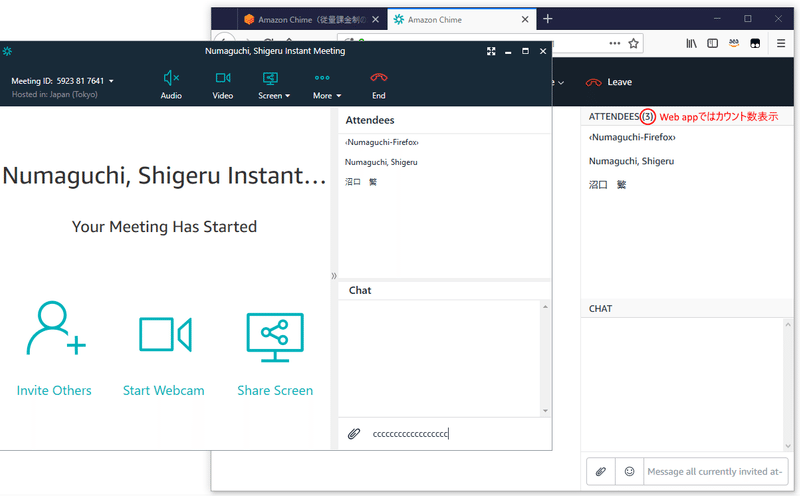Screen dimensions: 800x496
Task: Click the 'Message all currently invited' input field
Action: click(x=716, y=472)
